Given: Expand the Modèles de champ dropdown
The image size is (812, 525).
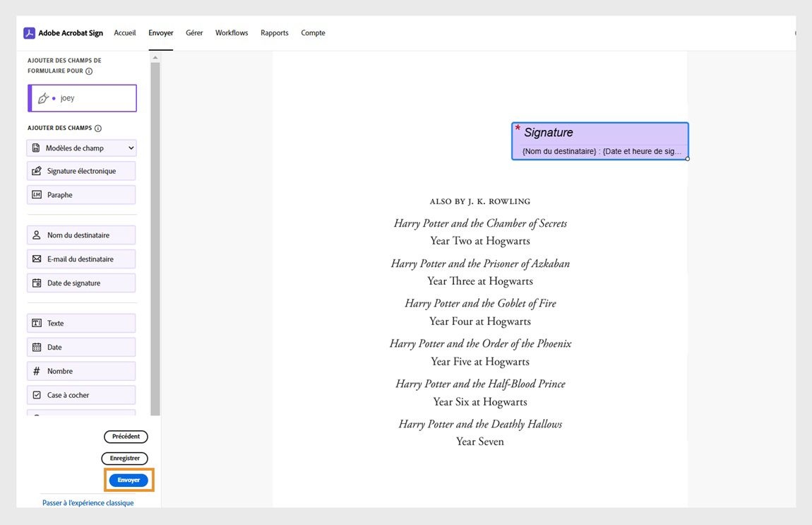Looking at the screenshot, I should 81,148.
